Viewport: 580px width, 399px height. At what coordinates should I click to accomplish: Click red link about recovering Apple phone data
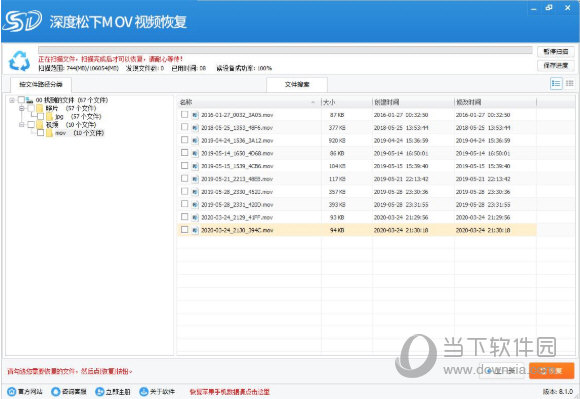[230, 392]
